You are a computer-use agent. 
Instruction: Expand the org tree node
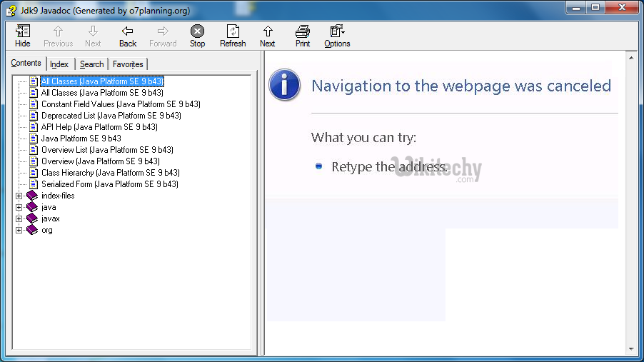(19, 230)
